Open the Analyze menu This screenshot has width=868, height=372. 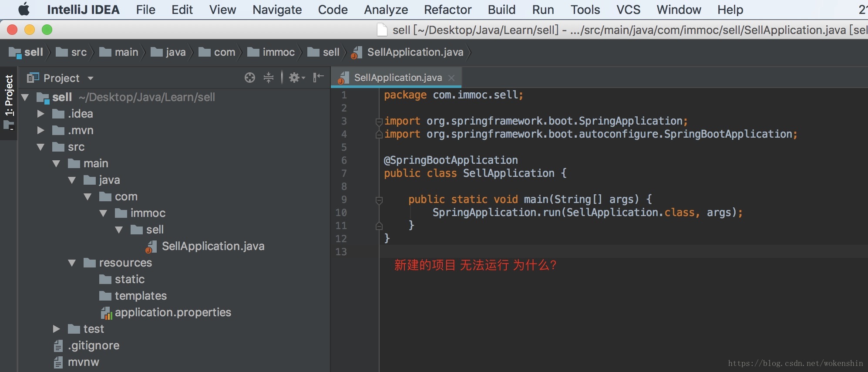(x=386, y=10)
